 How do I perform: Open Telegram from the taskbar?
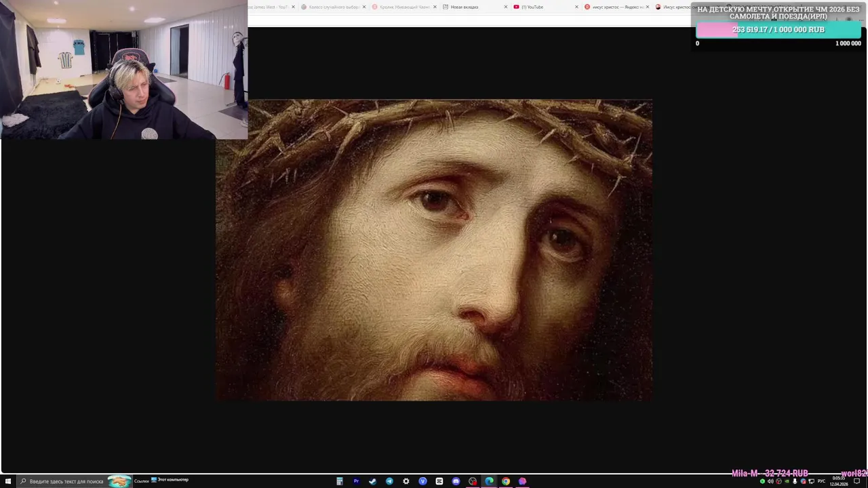(x=389, y=481)
